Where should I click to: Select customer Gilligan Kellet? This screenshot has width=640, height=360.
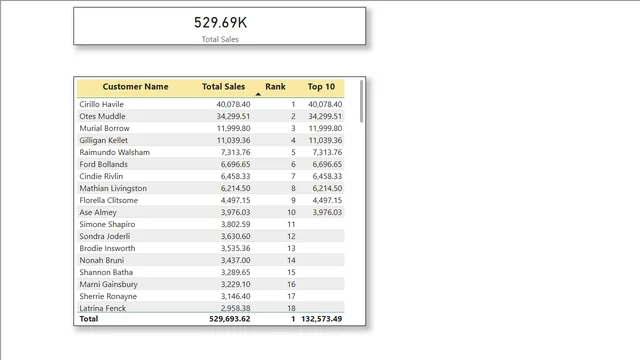coord(103,140)
